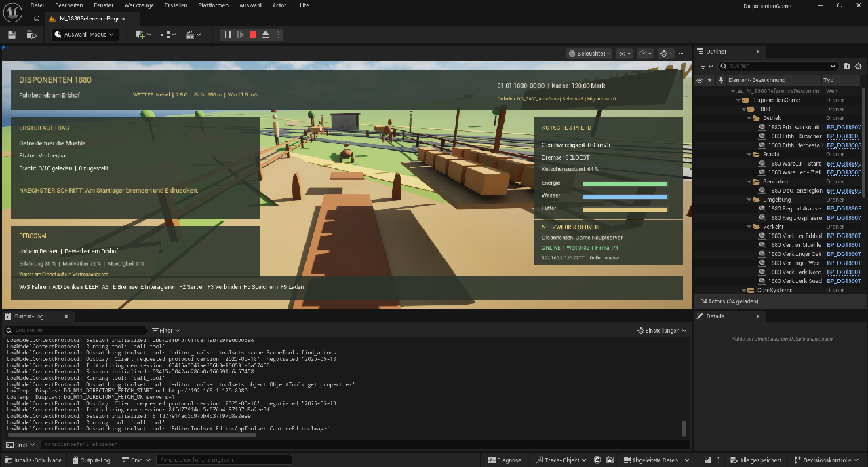The image size is (868, 467).
Task: Click the status bar Konsolenbefehl input field
Action: [x=224, y=460]
